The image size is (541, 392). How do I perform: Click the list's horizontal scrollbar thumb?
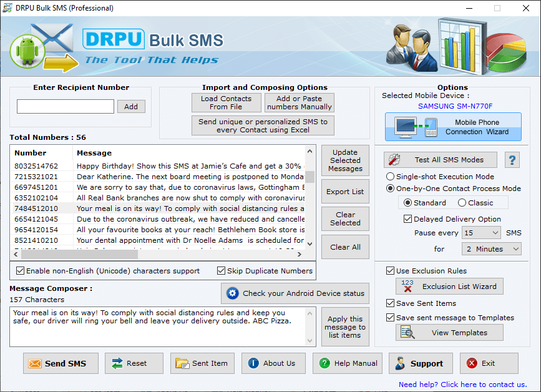(80, 254)
